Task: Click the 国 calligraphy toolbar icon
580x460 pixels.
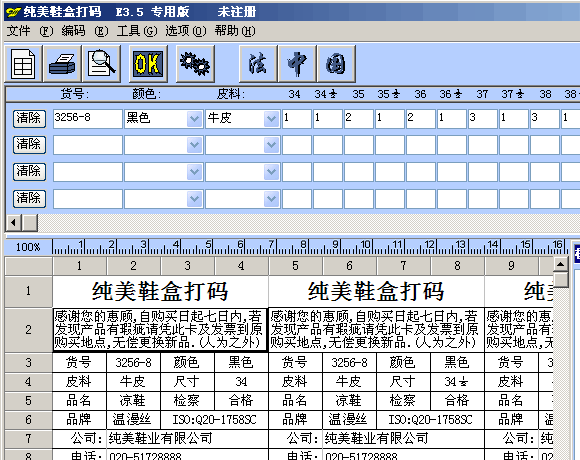Action: pyautogui.click(x=336, y=64)
